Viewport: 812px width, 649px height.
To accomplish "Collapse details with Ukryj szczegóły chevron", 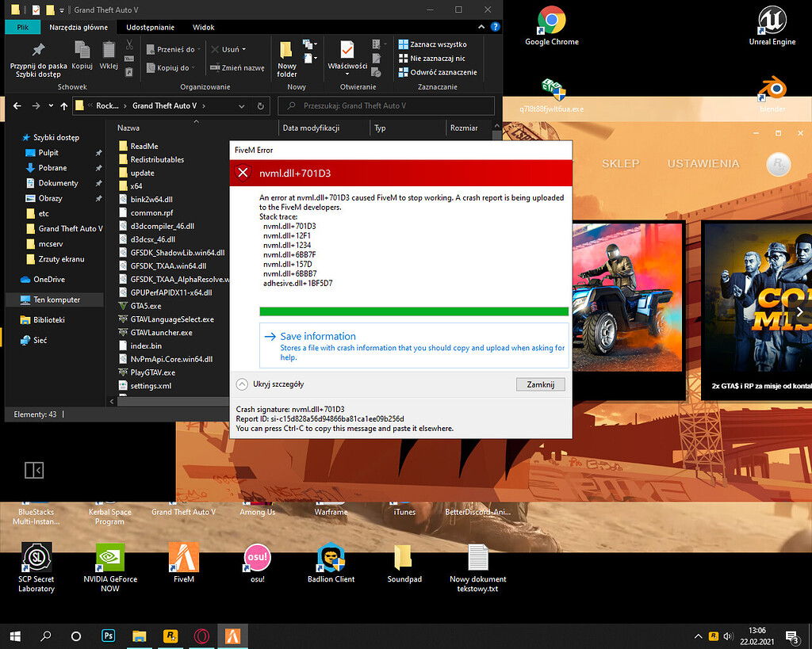I will (x=242, y=384).
